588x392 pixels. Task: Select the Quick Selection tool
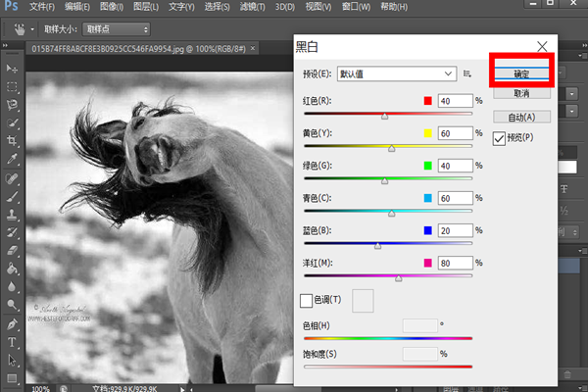(12, 122)
